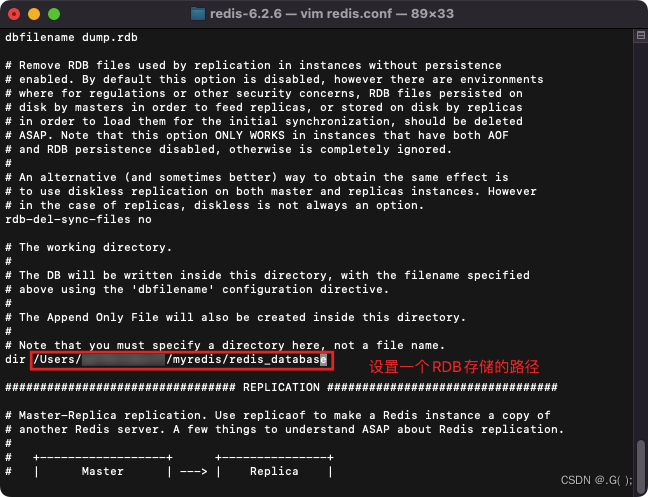Click the word 'Master' in the diagram
The width and height of the screenshot is (648, 497).
[x=102, y=471]
